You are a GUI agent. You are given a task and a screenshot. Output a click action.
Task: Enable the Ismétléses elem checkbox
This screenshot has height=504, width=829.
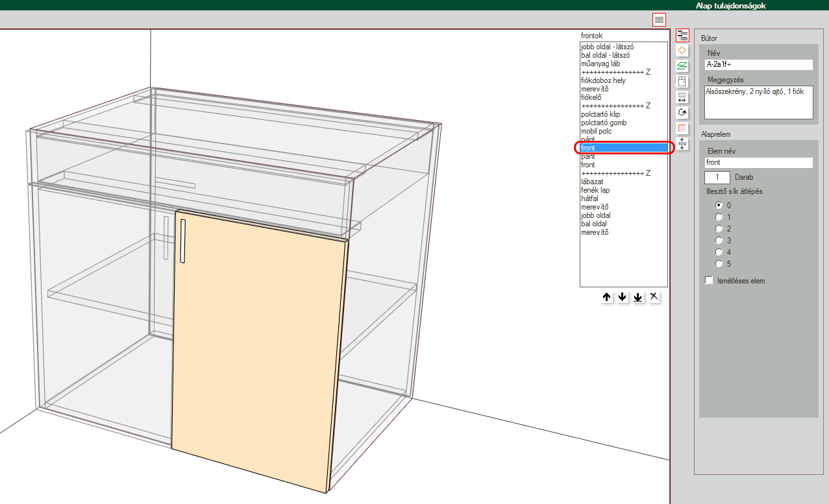(709, 281)
